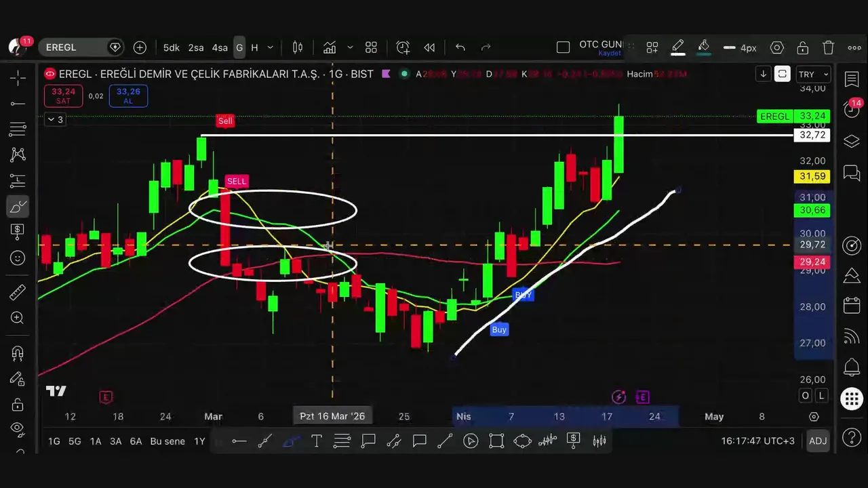Image resolution: width=868 pixels, height=488 pixels.
Task: Select the XABCD pattern tool
Action: point(18,155)
